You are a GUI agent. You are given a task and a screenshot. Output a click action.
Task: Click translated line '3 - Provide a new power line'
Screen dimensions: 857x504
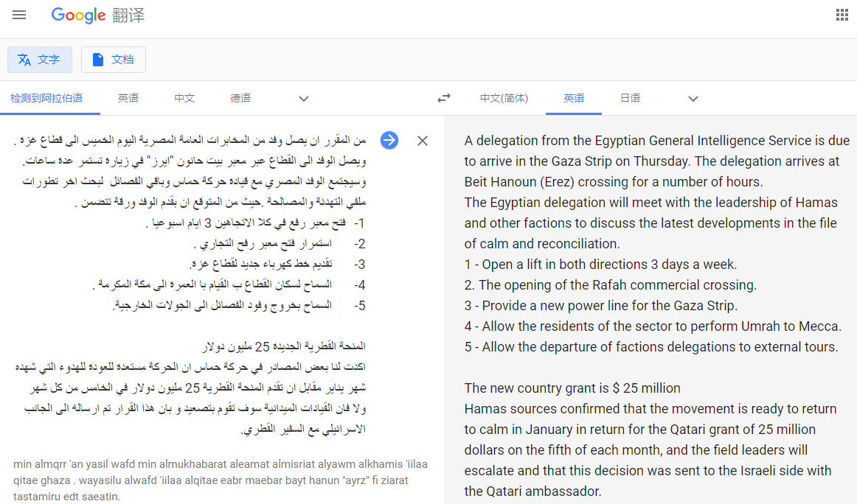pos(600,306)
